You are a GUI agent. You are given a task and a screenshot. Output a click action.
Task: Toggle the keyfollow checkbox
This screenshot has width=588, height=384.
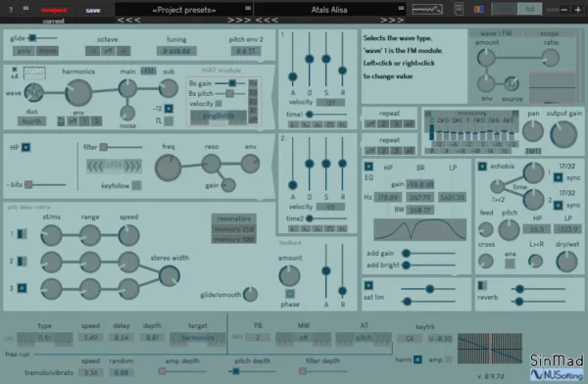(136, 185)
